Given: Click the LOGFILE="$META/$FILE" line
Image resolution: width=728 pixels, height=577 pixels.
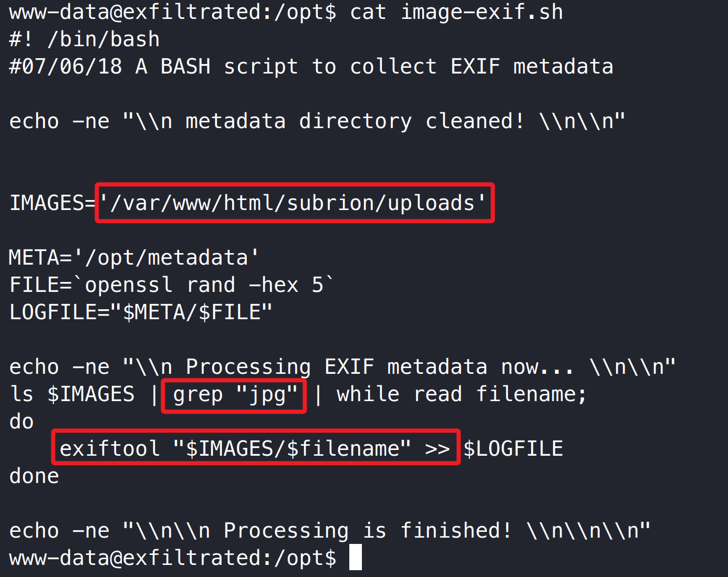Looking at the screenshot, I should pyautogui.click(x=141, y=312).
